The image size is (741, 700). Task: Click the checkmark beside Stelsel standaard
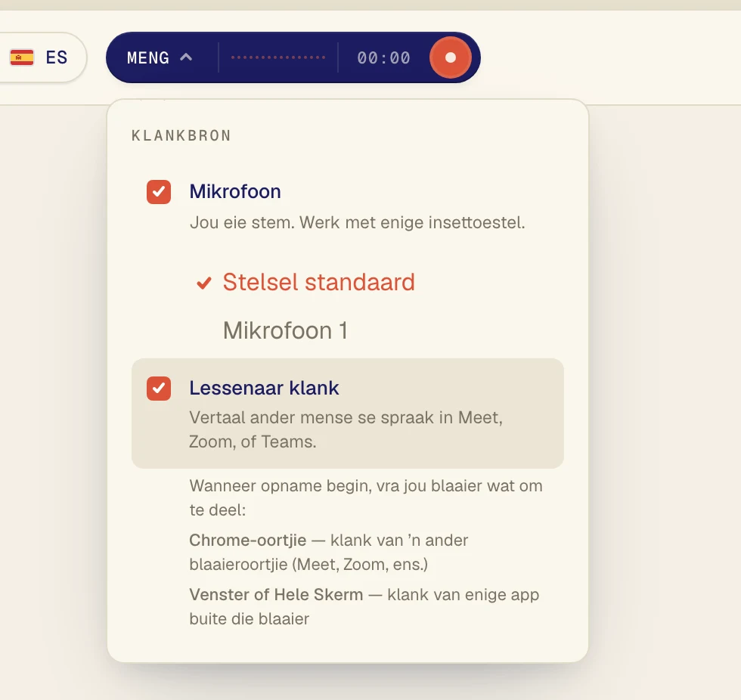coord(204,283)
